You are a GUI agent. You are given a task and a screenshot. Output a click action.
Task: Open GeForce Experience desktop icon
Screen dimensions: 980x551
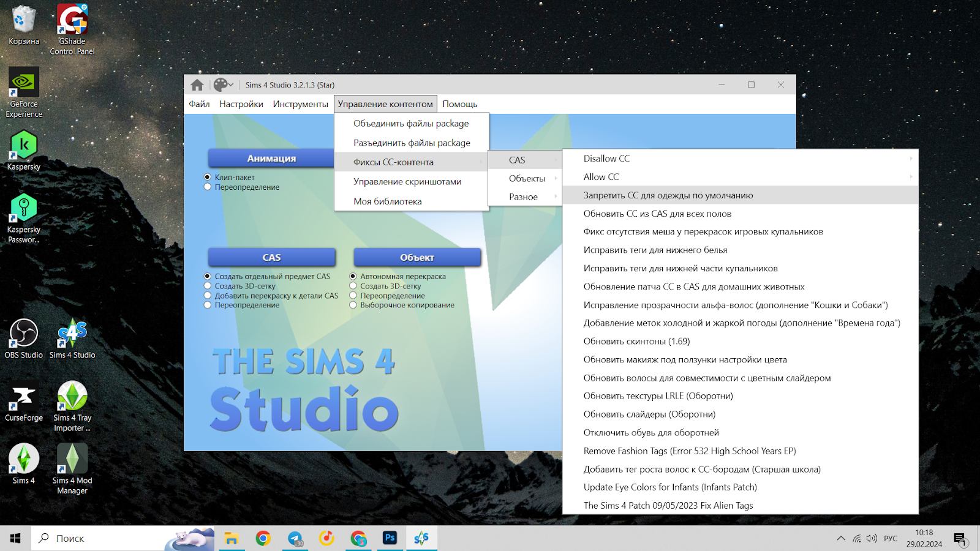tap(24, 92)
